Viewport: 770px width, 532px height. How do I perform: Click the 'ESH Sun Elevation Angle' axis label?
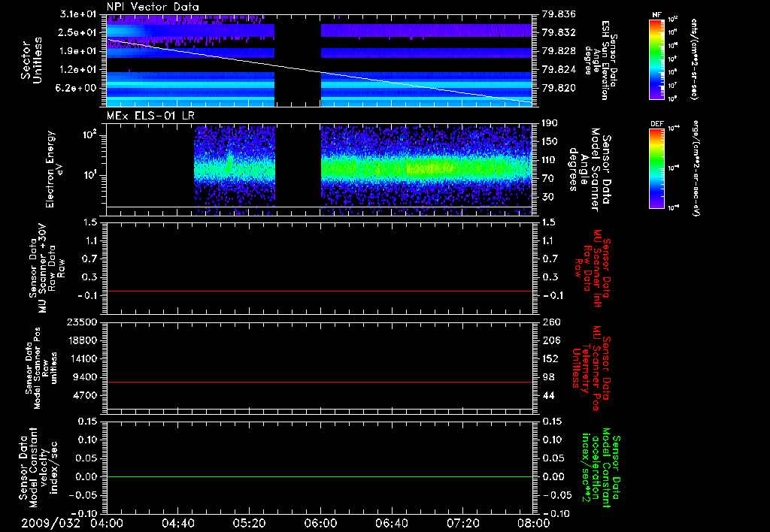coord(601,60)
